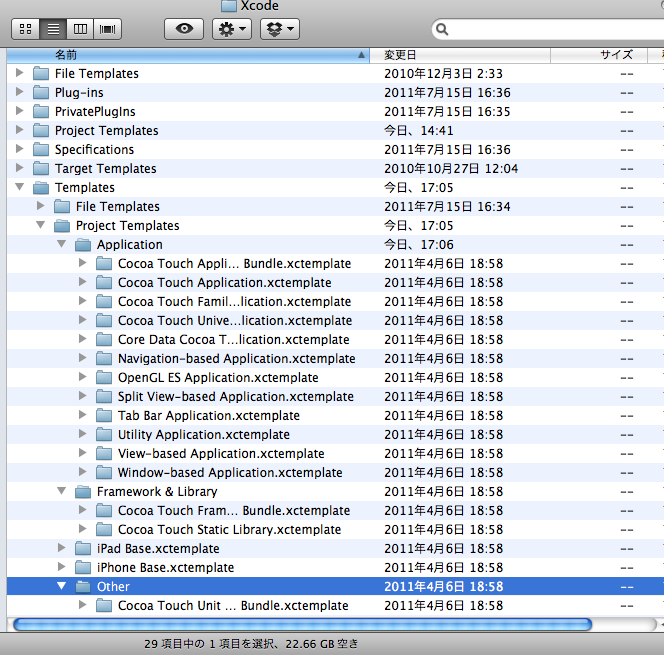The image size is (664, 655).
Task: Click date 2010年10月27日 12:04
Action: pyautogui.click(x=451, y=169)
